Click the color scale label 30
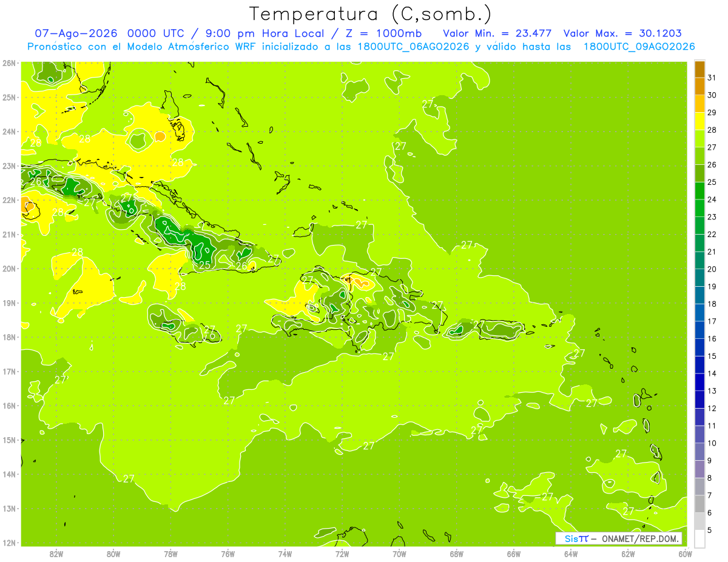Image resolution: width=728 pixels, height=562 pixels. (x=712, y=95)
